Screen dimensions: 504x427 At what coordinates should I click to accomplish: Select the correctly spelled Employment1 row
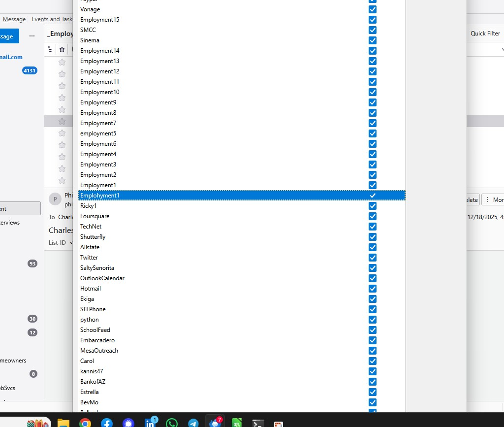coord(242,185)
